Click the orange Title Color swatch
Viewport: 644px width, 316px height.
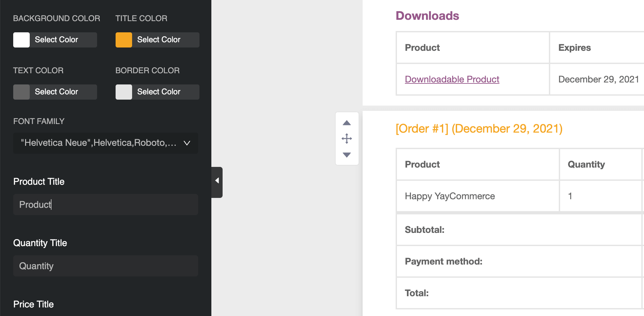click(124, 40)
